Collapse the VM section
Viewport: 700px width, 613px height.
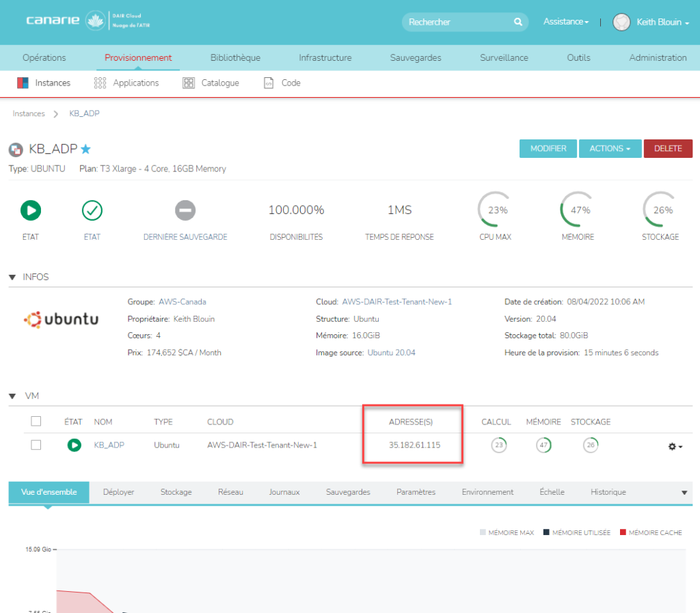(x=12, y=396)
